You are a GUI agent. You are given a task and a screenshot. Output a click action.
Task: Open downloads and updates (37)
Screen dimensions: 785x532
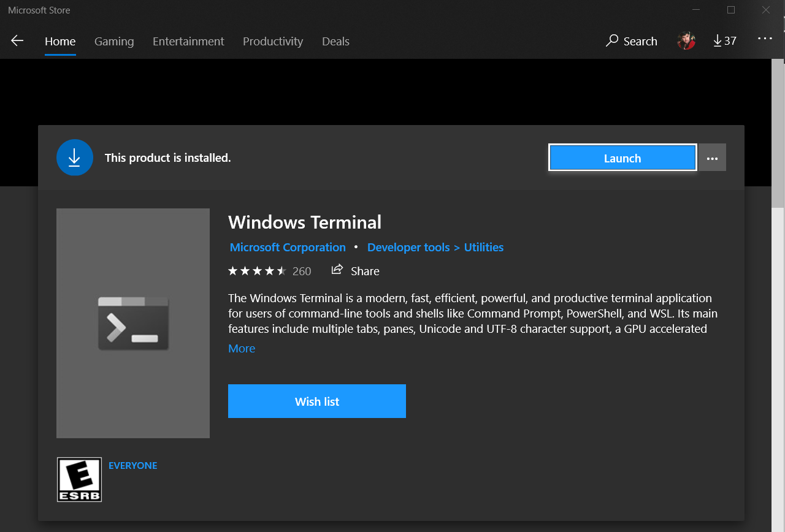(x=724, y=41)
